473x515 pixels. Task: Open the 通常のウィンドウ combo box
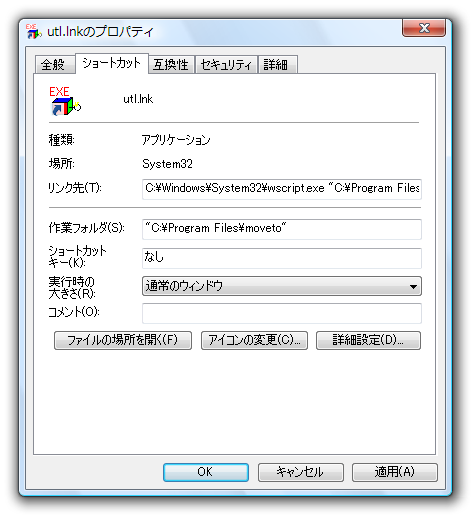point(282,286)
